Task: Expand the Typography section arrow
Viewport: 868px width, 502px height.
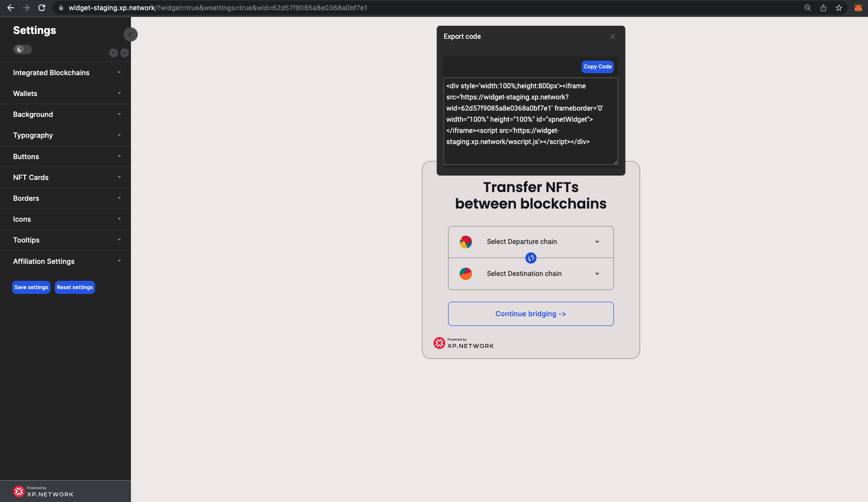Action: [x=119, y=135]
